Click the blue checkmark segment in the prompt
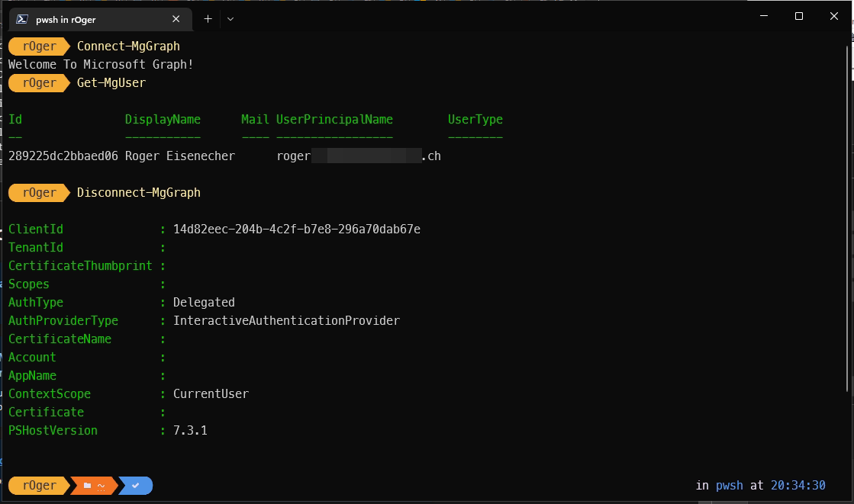This screenshot has width=854, height=504. click(x=134, y=486)
